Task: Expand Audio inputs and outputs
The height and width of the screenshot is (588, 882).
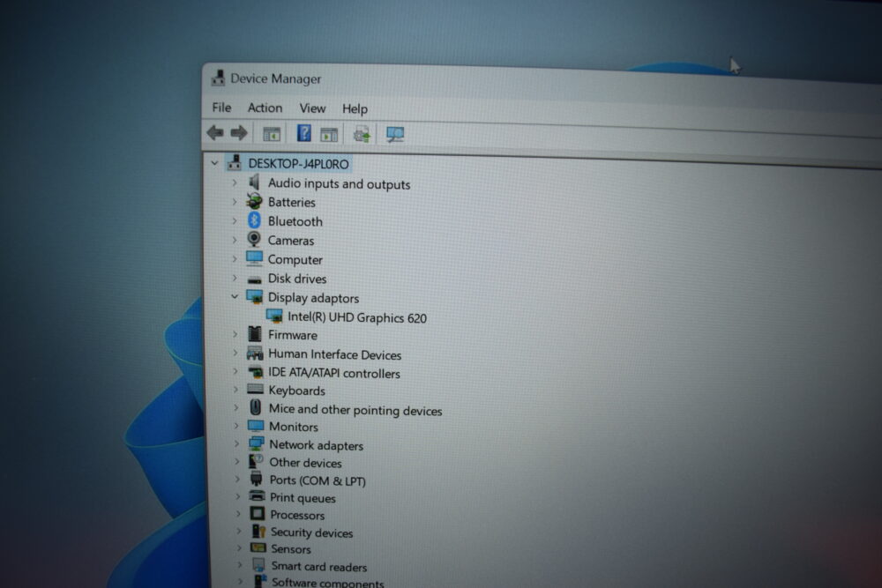Action: pyautogui.click(x=235, y=182)
